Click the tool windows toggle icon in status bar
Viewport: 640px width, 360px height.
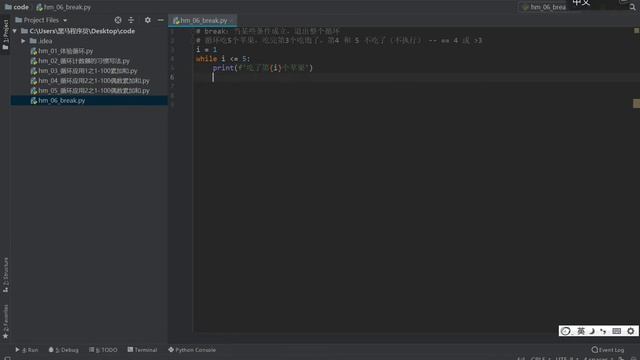point(7,358)
